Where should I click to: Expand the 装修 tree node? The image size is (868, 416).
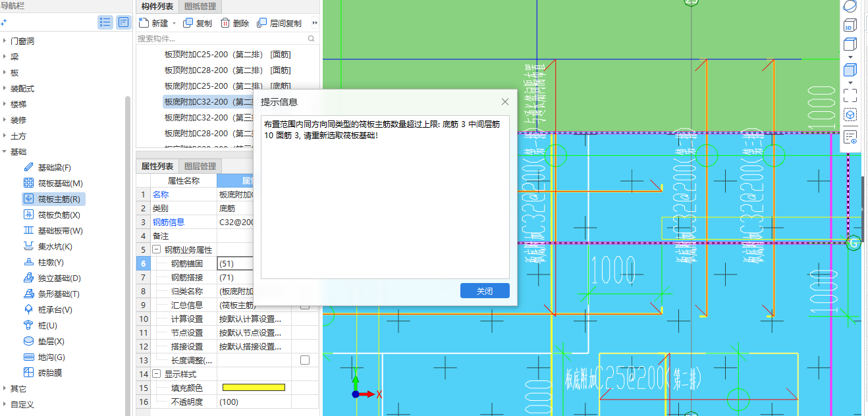(x=4, y=120)
